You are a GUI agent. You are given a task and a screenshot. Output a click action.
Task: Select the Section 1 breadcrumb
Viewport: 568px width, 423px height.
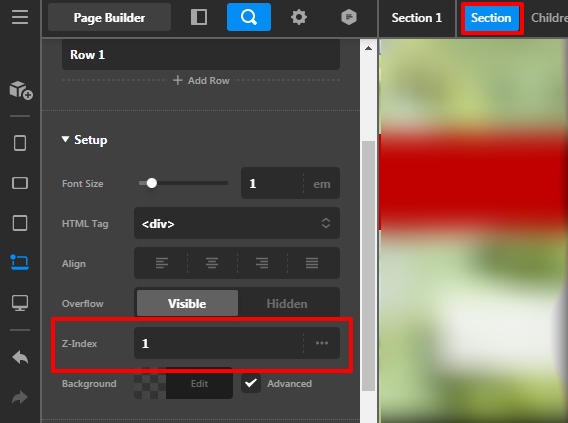pos(417,17)
